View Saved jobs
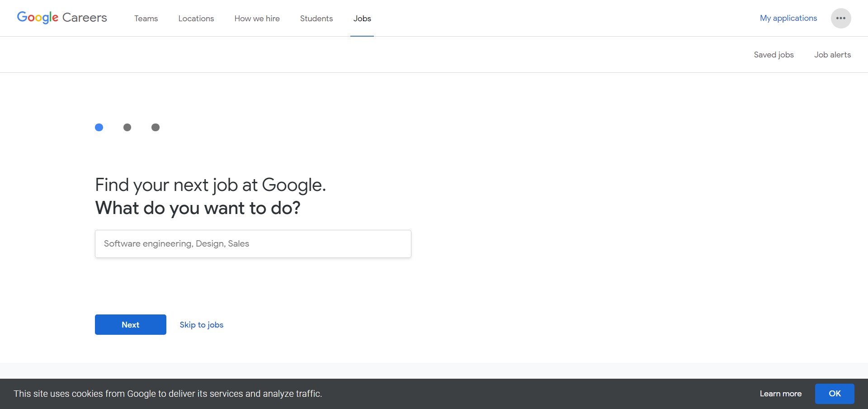Viewport: 868px width, 409px height. tap(774, 55)
